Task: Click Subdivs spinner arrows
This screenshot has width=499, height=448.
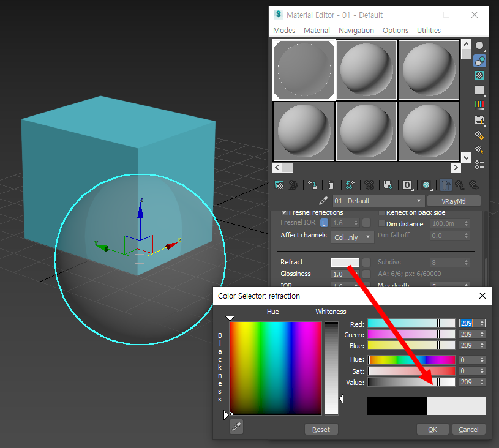Action: pos(466,263)
